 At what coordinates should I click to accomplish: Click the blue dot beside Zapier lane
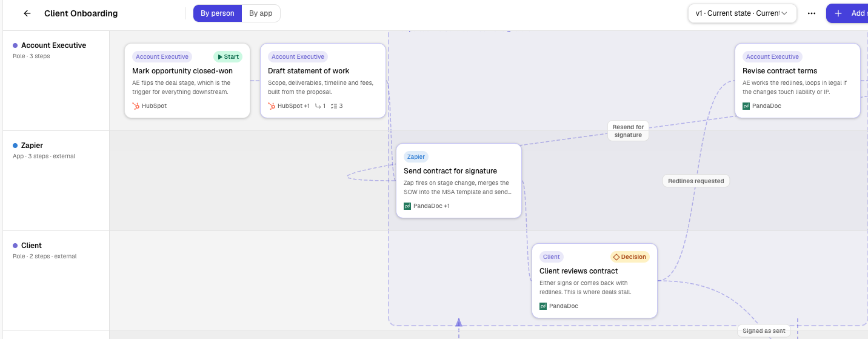pyautogui.click(x=15, y=146)
